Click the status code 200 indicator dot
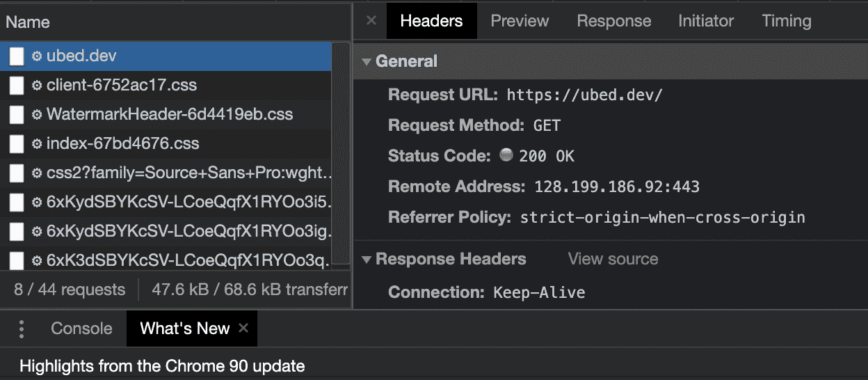This screenshot has width=868, height=380. pyautogui.click(x=506, y=156)
